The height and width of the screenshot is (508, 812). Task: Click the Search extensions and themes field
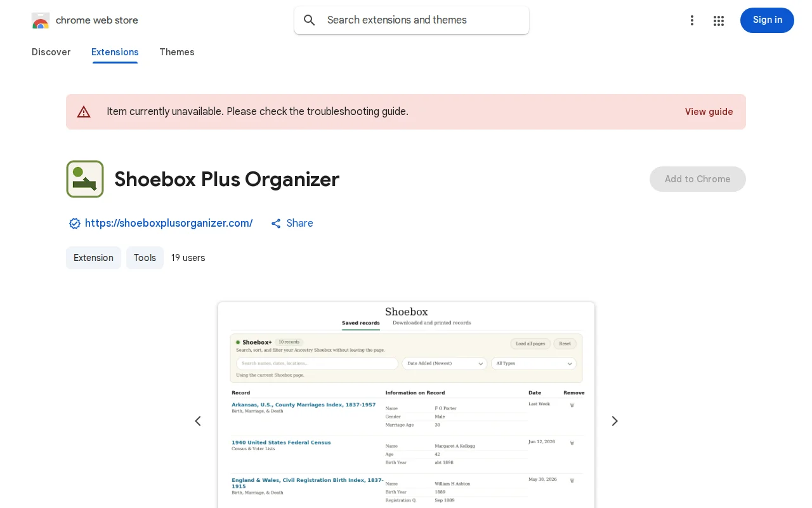pos(412,20)
